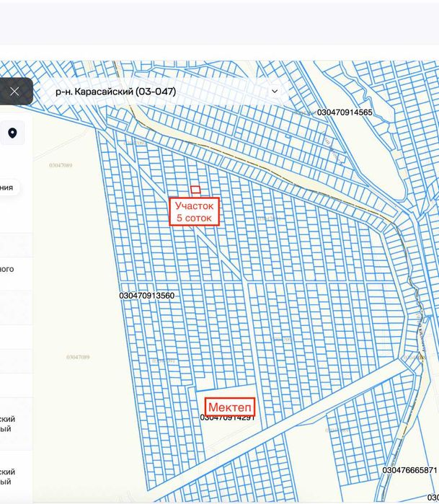Select parcel labeled 030476665871

point(409,470)
